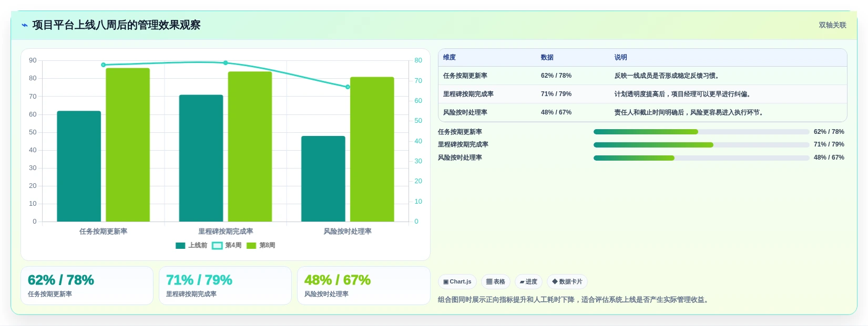The image size is (868, 326).
Task: Click the 数据卡片 tag chip
Action: click(567, 282)
